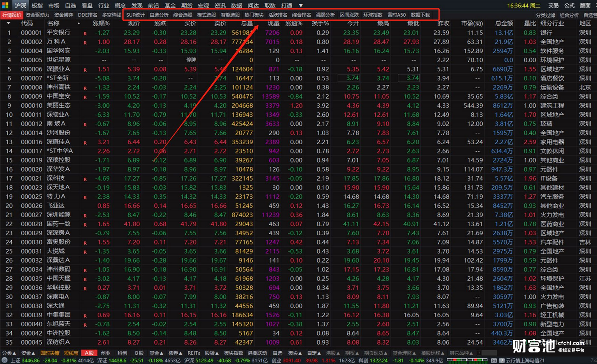Expand the 分类 category menu
The image size is (597, 364).
[x=9, y=353]
